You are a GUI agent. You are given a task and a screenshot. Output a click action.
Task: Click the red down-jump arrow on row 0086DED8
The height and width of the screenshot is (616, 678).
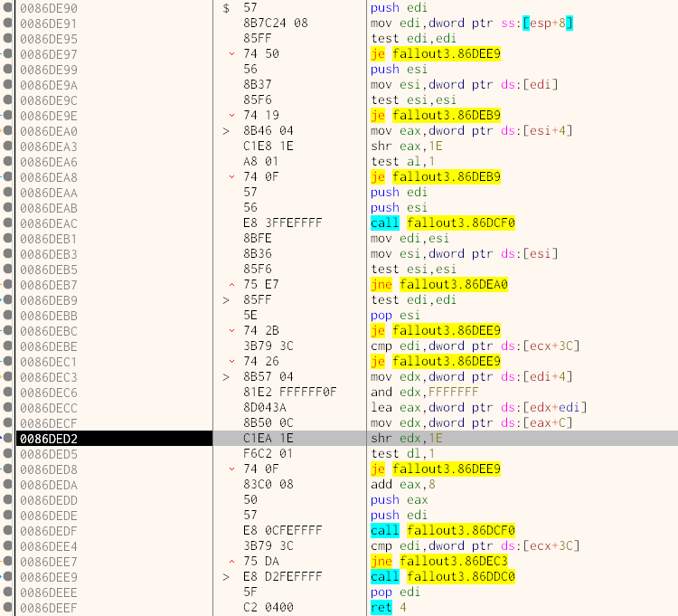point(231,469)
